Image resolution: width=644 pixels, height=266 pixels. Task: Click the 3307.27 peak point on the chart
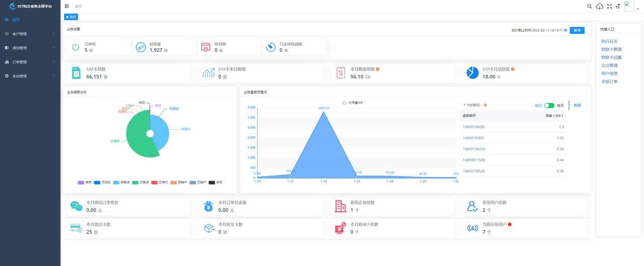(x=324, y=112)
